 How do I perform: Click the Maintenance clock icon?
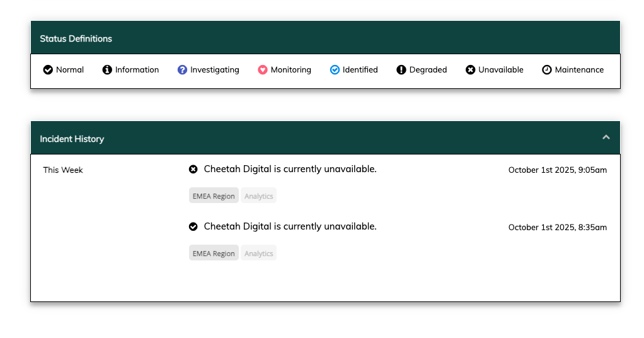pyautogui.click(x=547, y=70)
